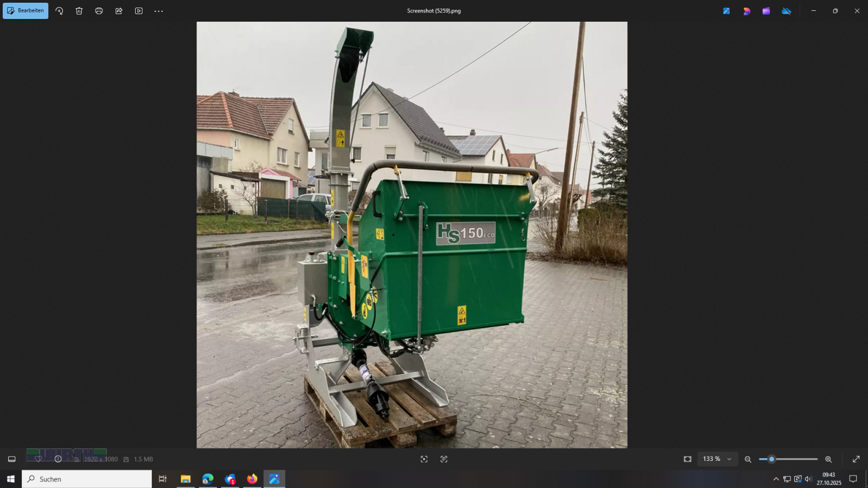Open the image in Clipchamp
The image size is (868, 488).
[x=767, y=10]
